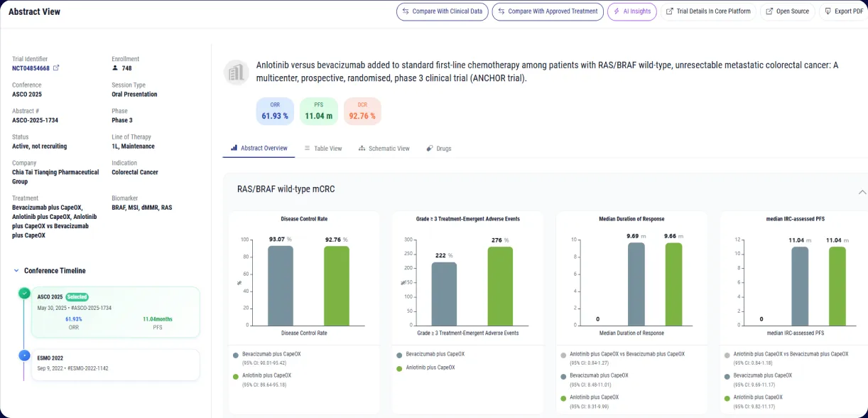Viewport: 868px width, 418px height.
Task: Switch to the Drugs tab
Action: coord(439,149)
